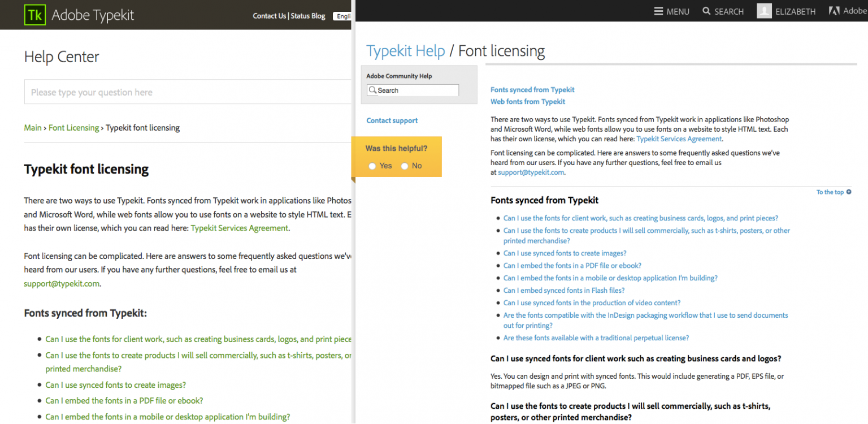The image size is (868, 424).
Task: Click Elizabeth's profile avatar icon
Action: pyautogui.click(x=764, y=10)
